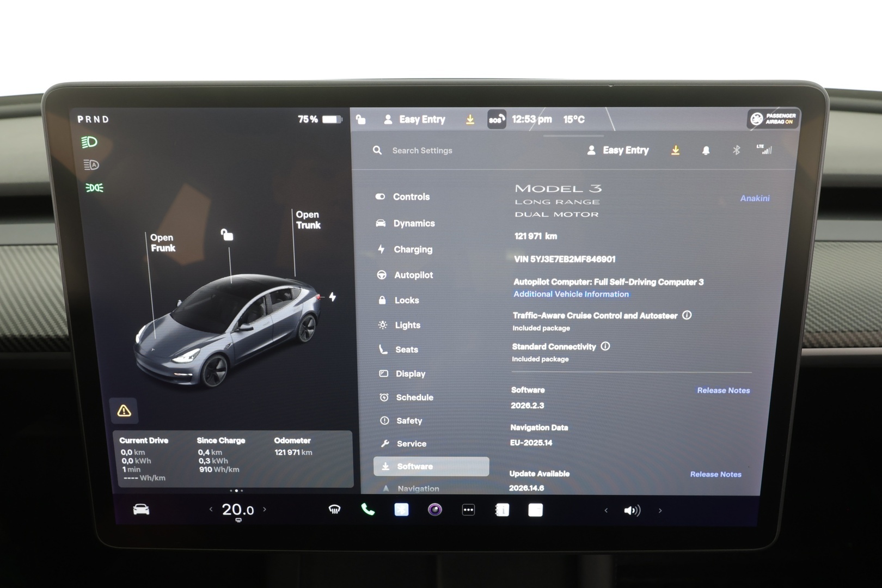
Task: Go to Charging settings
Action: tap(405, 249)
